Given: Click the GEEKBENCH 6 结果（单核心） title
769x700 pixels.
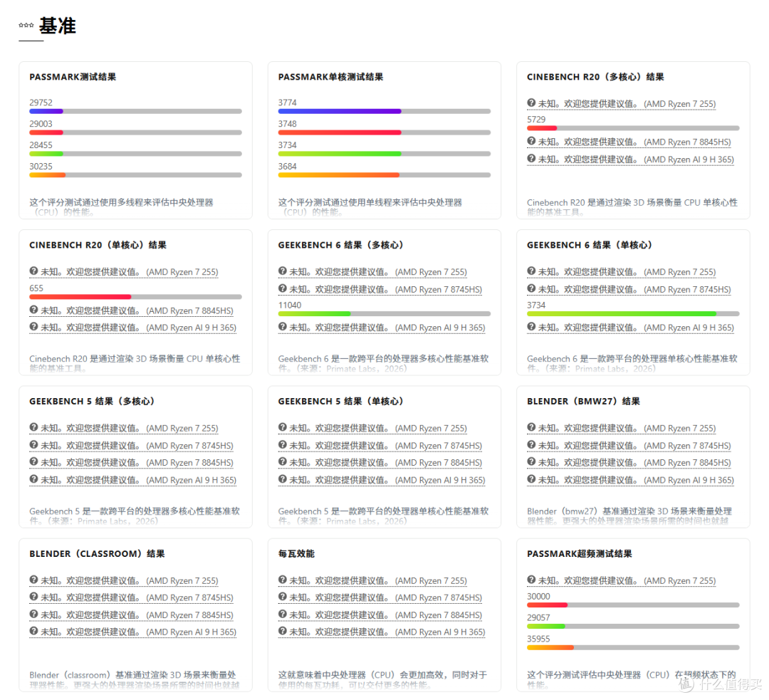Looking at the screenshot, I should pyautogui.click(x=590, y=245).
